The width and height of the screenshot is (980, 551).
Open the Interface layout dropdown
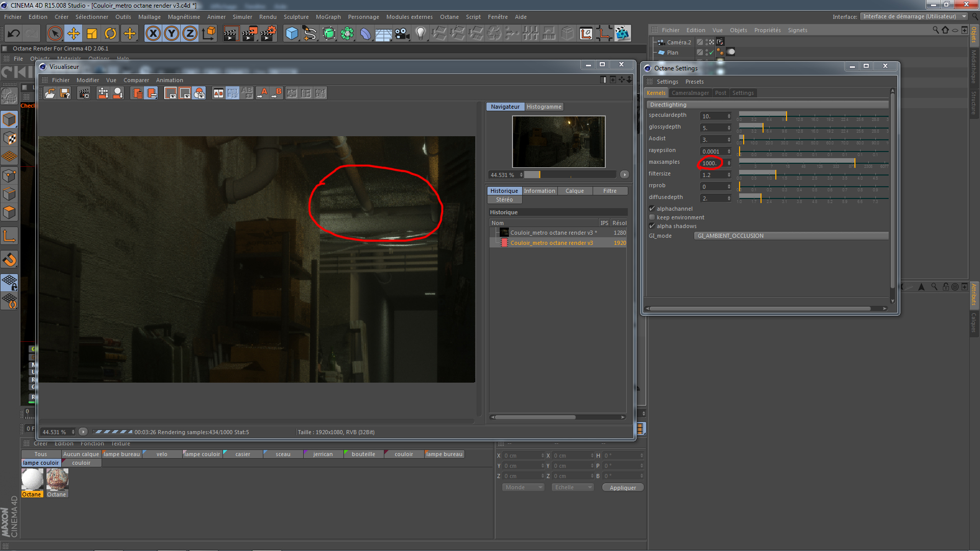click(914, 16)
